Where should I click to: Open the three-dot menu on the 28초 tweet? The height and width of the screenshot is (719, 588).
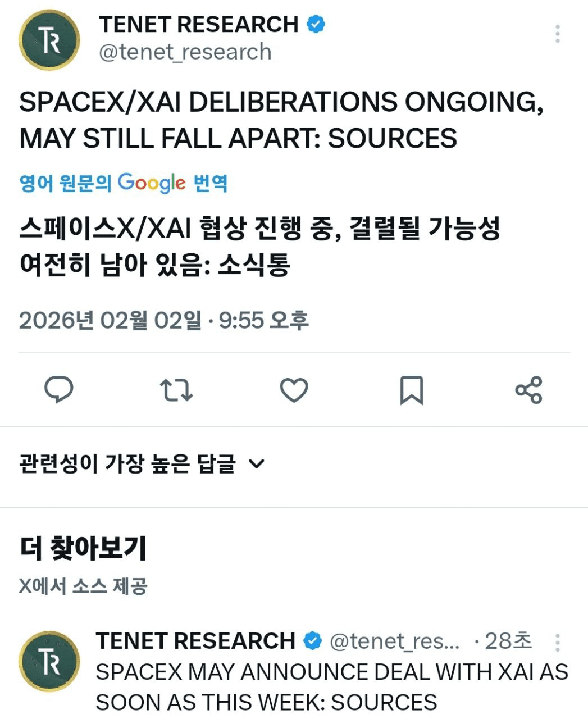[557, 642]
